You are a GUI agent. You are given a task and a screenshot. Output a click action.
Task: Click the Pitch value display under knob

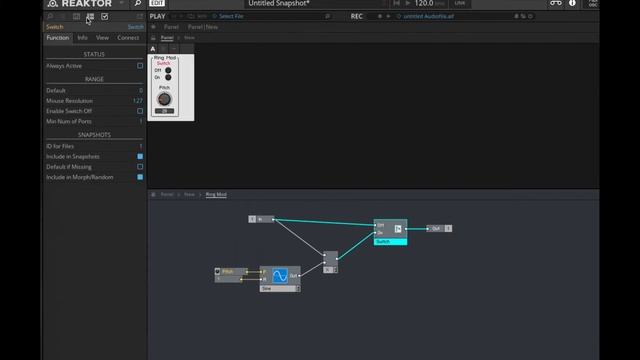[164, 111]
